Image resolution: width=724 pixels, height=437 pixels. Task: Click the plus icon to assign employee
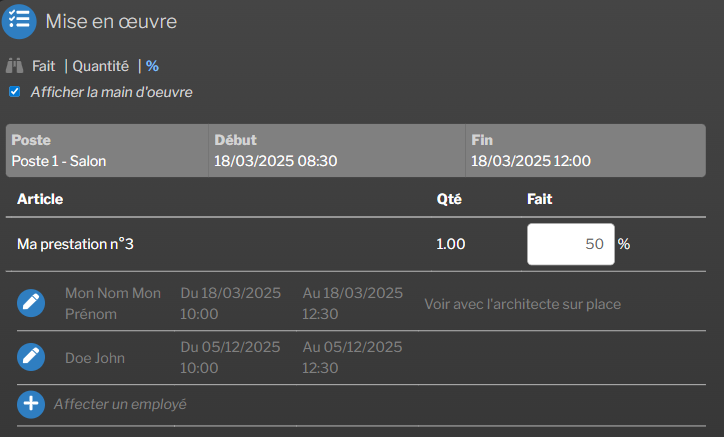(x=32, y=404)
